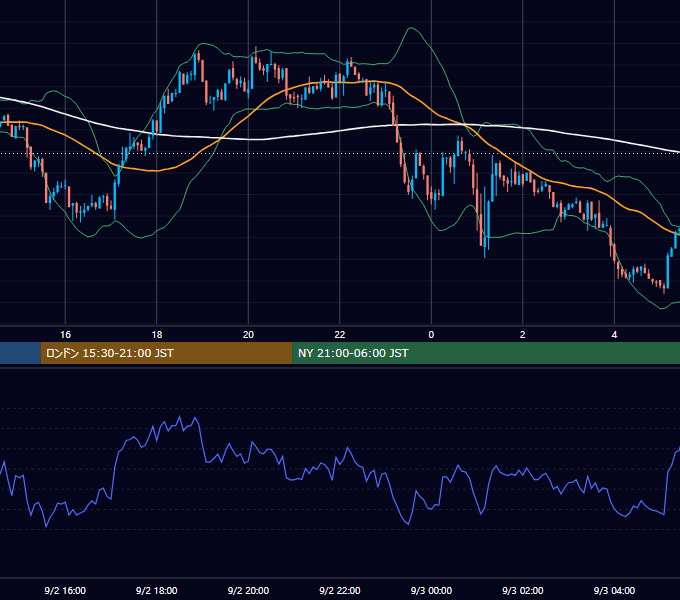Click the 4 hour label on the price chart axis

(x=614, y=335)
